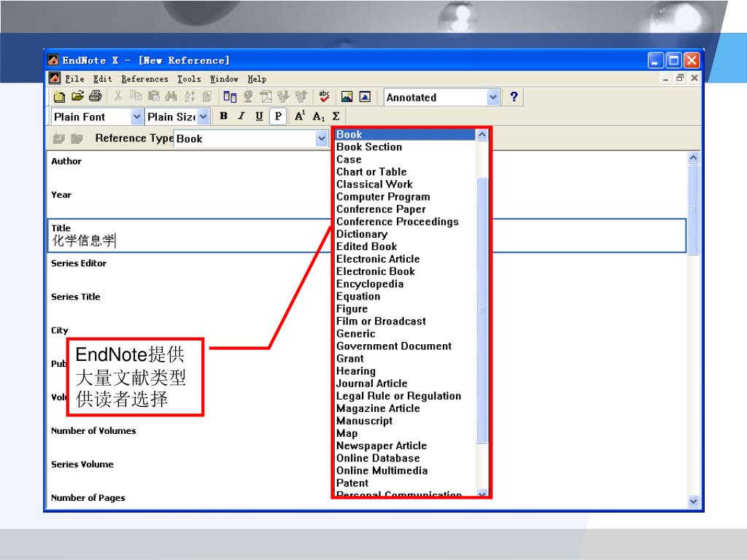
Task: Click the Export arrow icon
Action: click(x=301, y=97)
